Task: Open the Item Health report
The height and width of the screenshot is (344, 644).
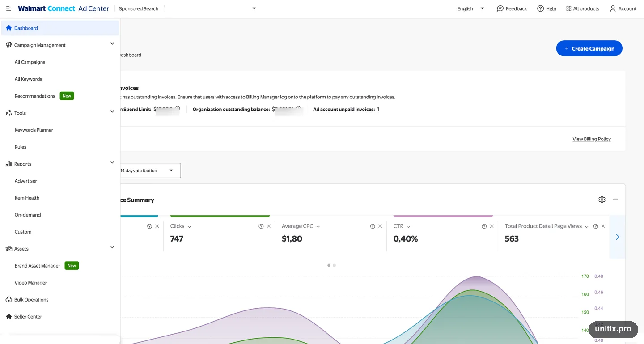Action: [27, 198]
